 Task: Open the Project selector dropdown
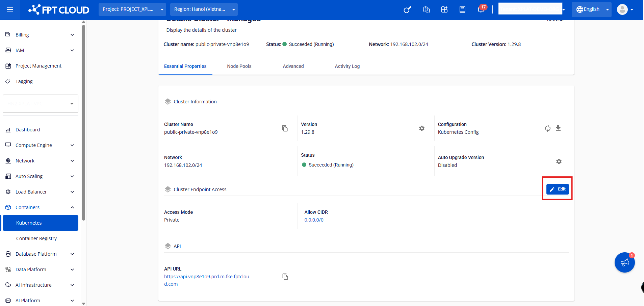(132, 9)
